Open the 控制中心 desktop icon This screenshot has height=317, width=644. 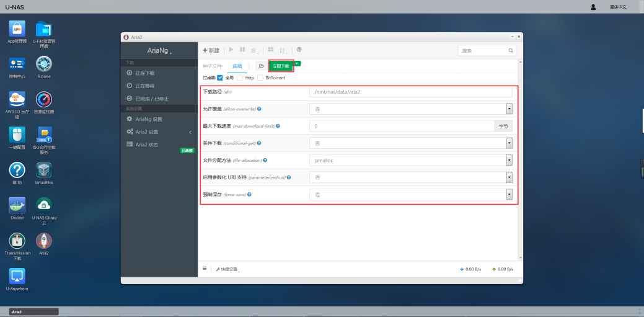(17, 64)
